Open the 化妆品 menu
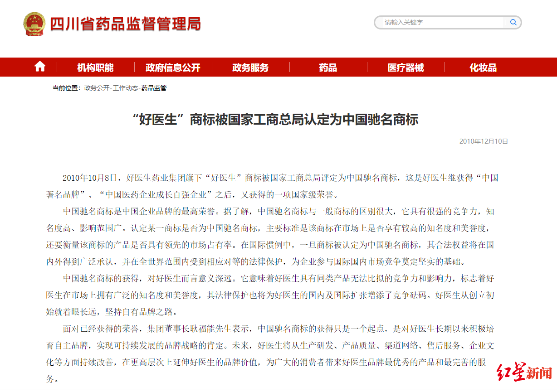This screenshot has height=392, width=557. pos(483,68)
